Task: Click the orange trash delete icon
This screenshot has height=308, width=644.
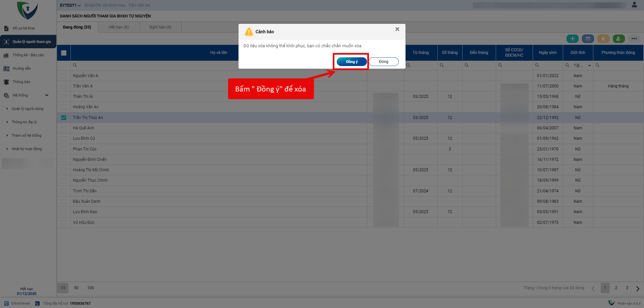Action: pyautogui.click(x=603, y=39)
